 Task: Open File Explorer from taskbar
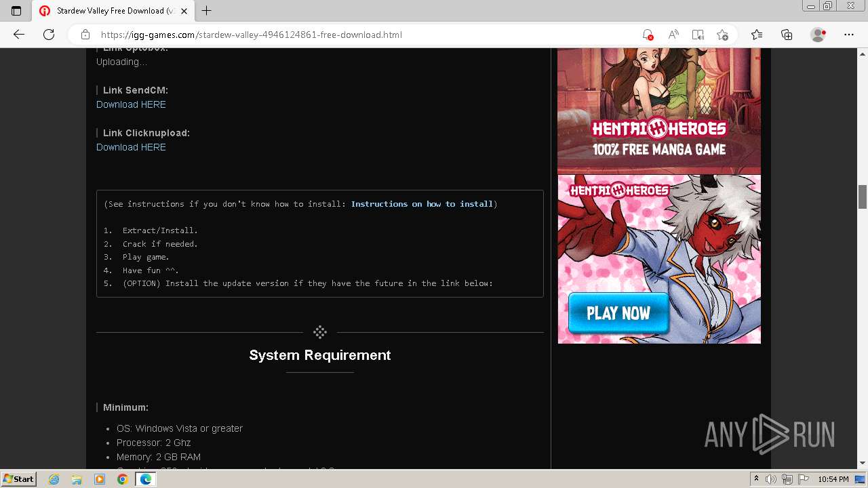coord(77,479)
